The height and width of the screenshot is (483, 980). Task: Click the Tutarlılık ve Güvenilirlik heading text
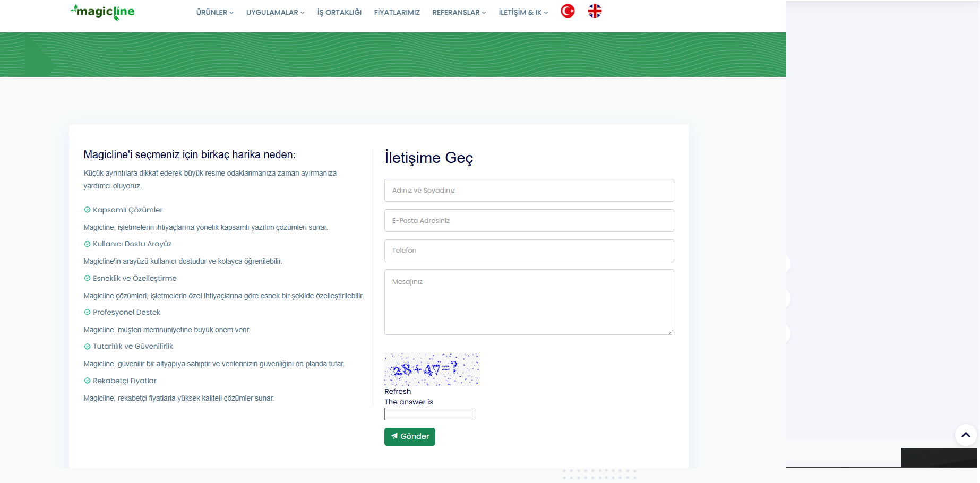tap(133, 347)
